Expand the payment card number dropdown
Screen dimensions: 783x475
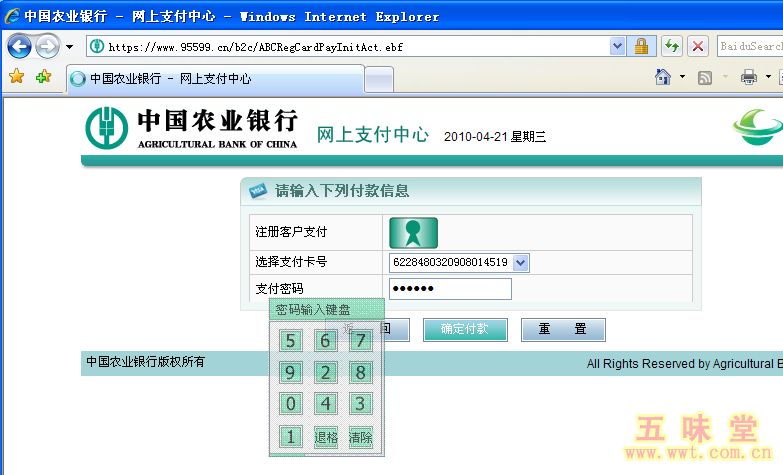pos(520,262)
